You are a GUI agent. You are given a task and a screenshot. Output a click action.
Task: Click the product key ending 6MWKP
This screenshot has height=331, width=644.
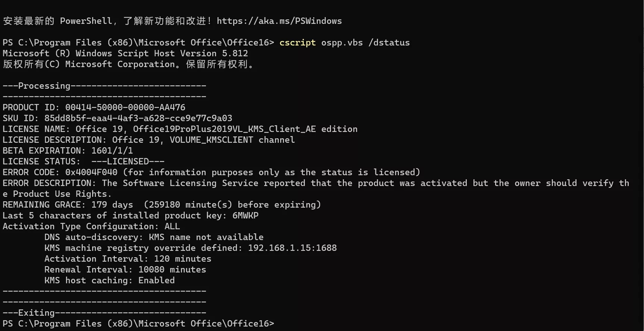click(245, 215)
